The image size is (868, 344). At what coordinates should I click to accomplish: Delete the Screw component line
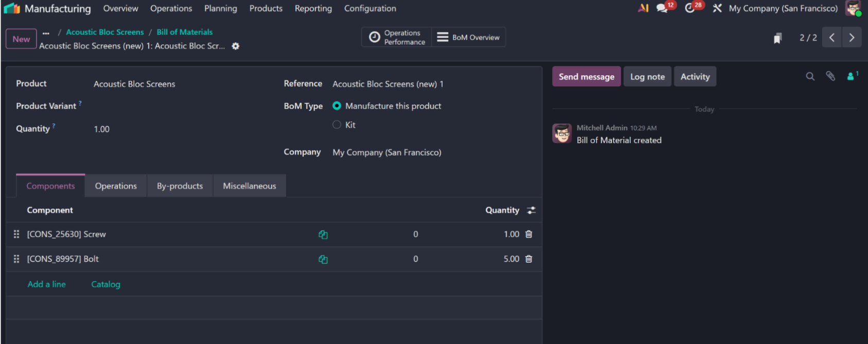[528, 234]
